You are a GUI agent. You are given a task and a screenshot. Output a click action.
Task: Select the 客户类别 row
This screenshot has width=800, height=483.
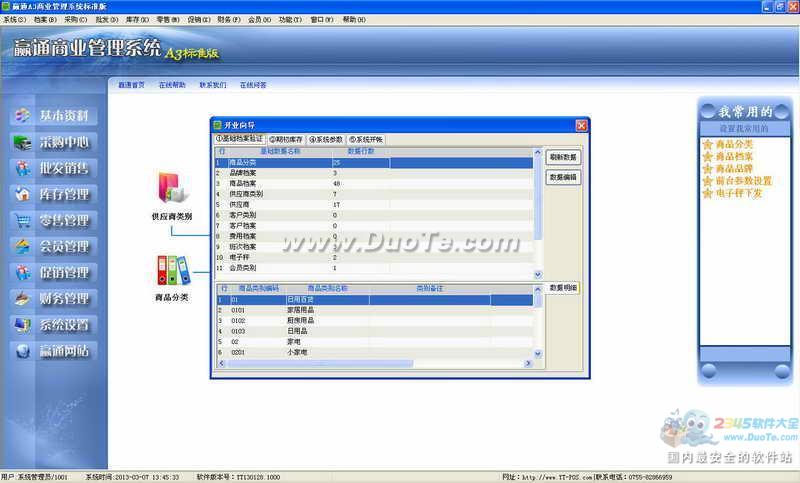click(374, 215)
